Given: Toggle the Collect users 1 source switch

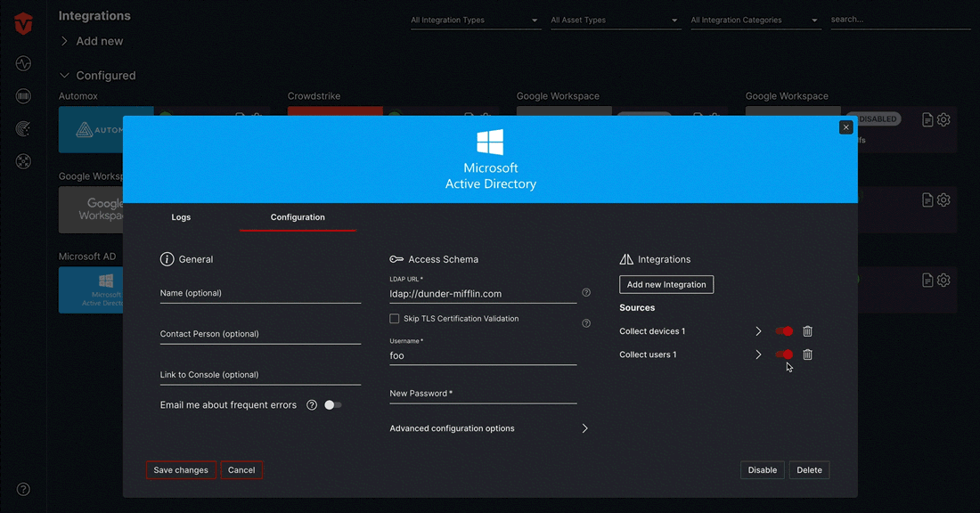Looking at the screenshot, I should click(784, 354).
